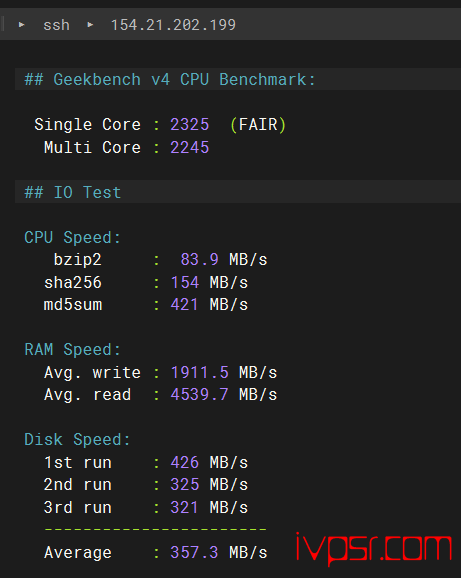Click the Avg. read value 4539.7
The image size is (461, 578).
[199, 395]
